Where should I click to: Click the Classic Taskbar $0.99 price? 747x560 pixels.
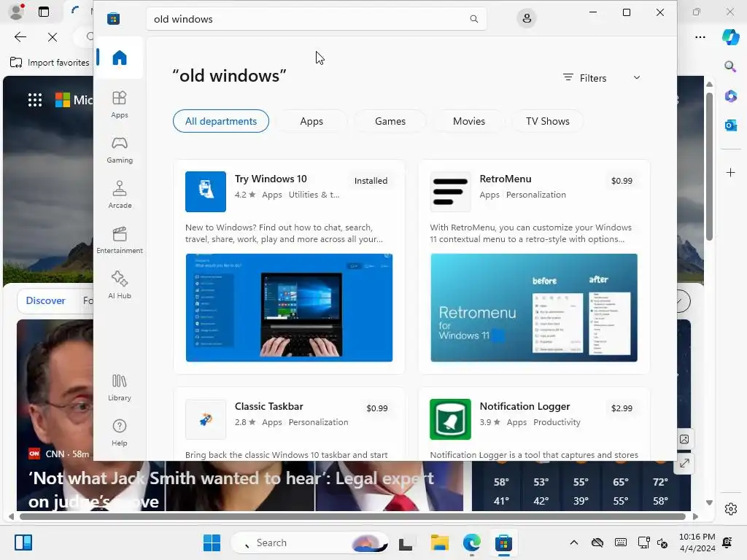pyautogui.click(x=377, y=408)
